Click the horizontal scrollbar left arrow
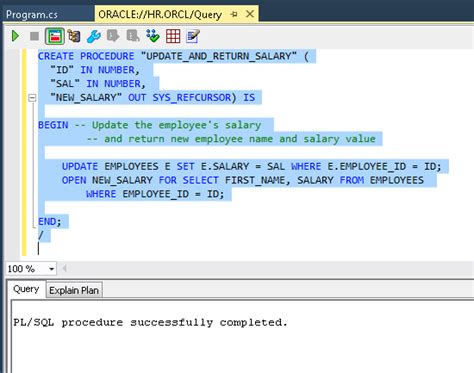Image resolution: width=474 pixels, height=373 pixels. [65, 268]
